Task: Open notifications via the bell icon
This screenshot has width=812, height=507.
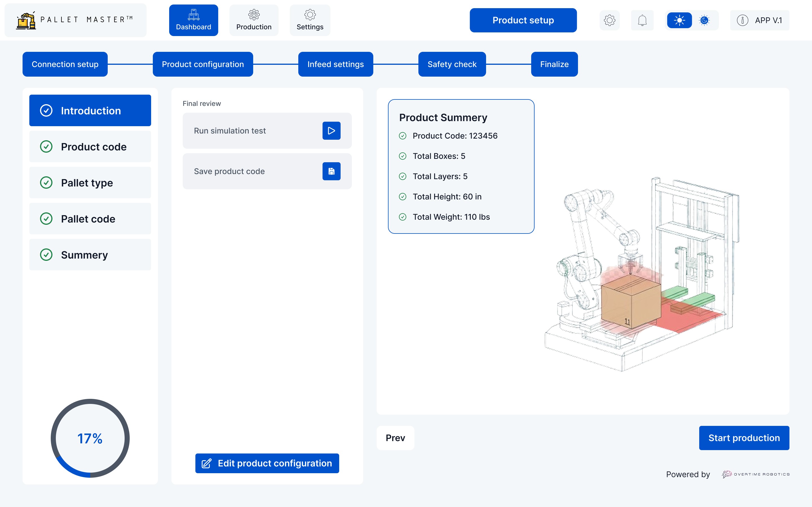Action: [x=642, y=20]
